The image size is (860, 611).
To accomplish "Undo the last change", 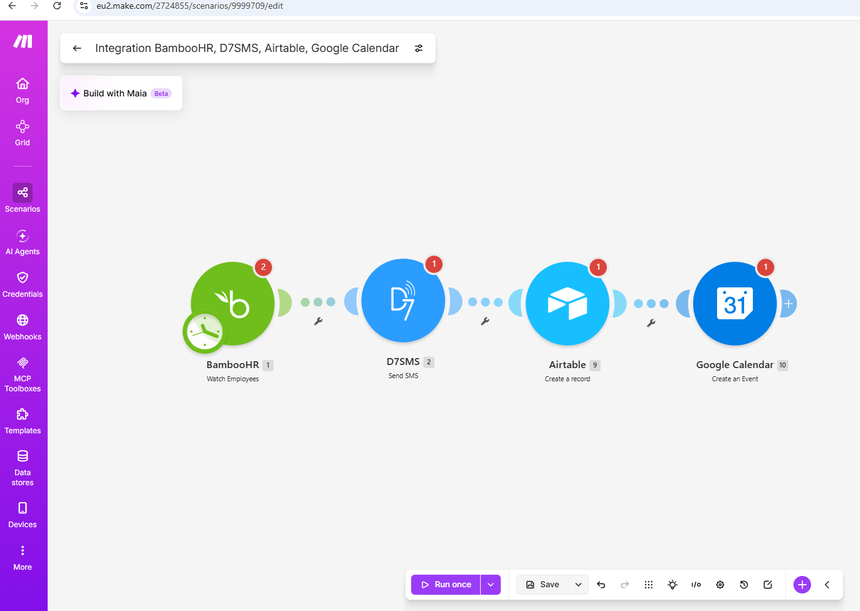I will (x=601, y=585).
